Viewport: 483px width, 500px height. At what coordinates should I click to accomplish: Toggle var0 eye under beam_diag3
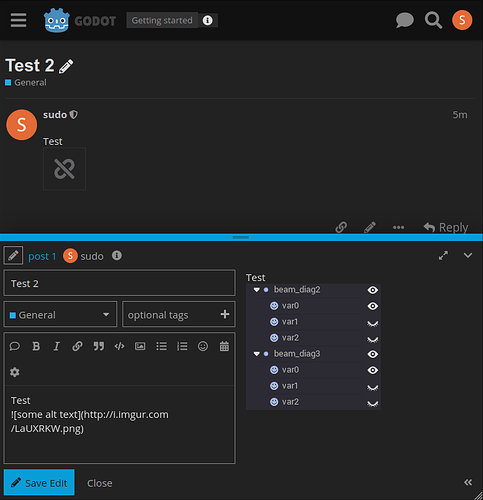coord(373,370)
